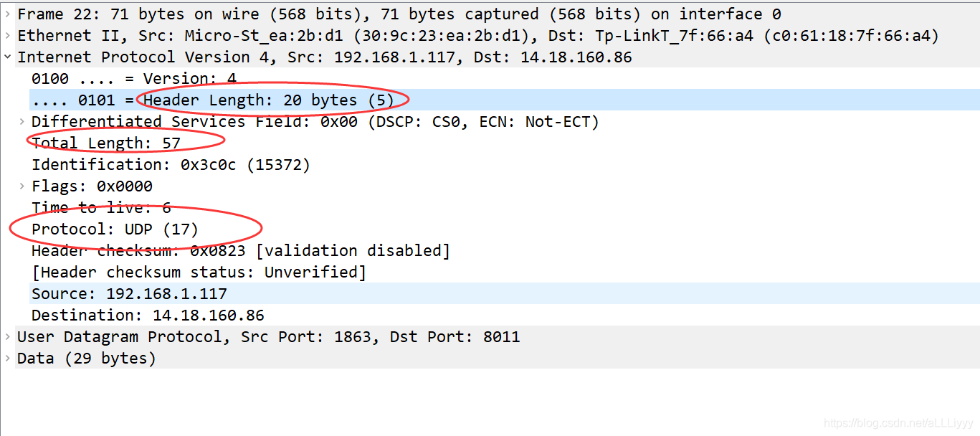Select the Destination: 14.18.160.86 field
Screen dimensions: 980x436
click(148, 316)
